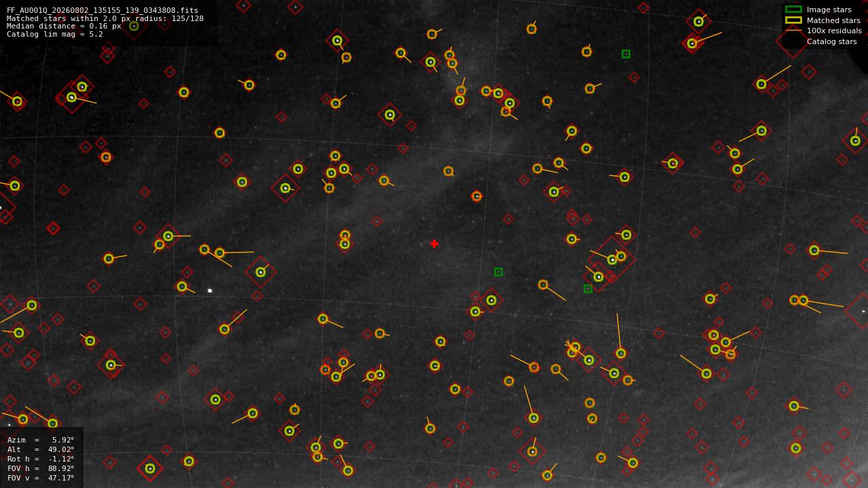Click the red cross center marker

pyautogui.click(x=434, y=244)
